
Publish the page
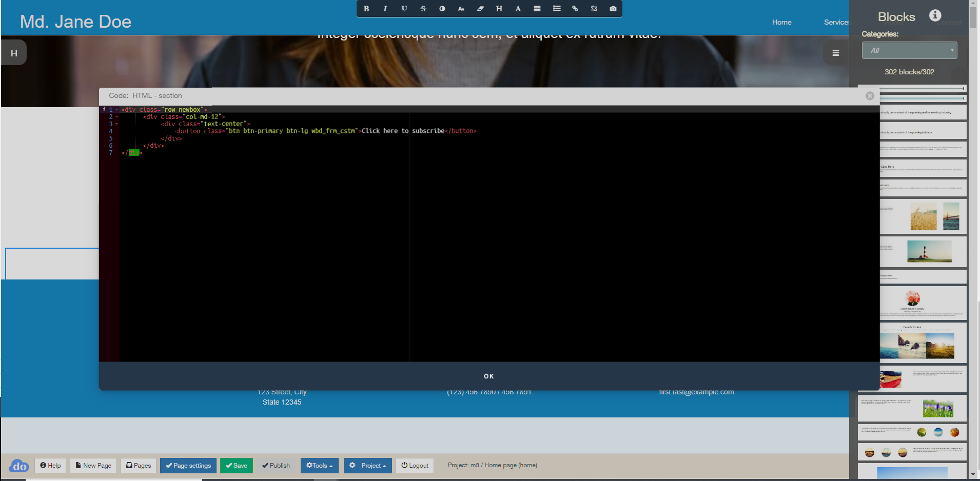coord(276,466)
